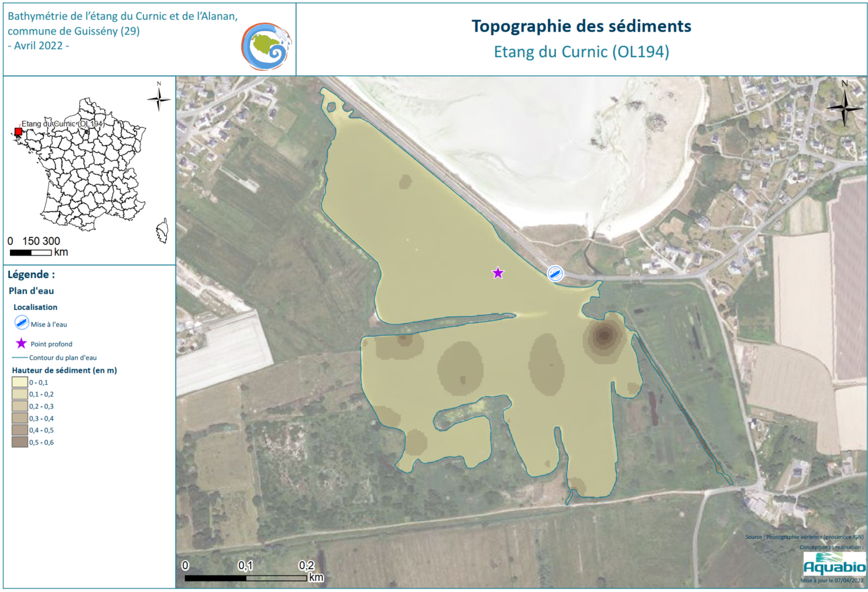This screenshot has width=868, height=592.
Task: Click the main map scale bar
Action: pos(246,578)
